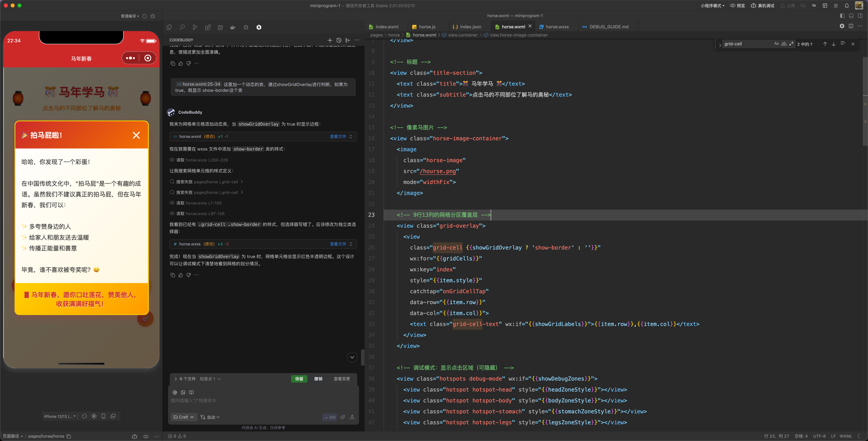
Task: Click 查看文件 link for horse.wxml
Action: pos(338,136)
